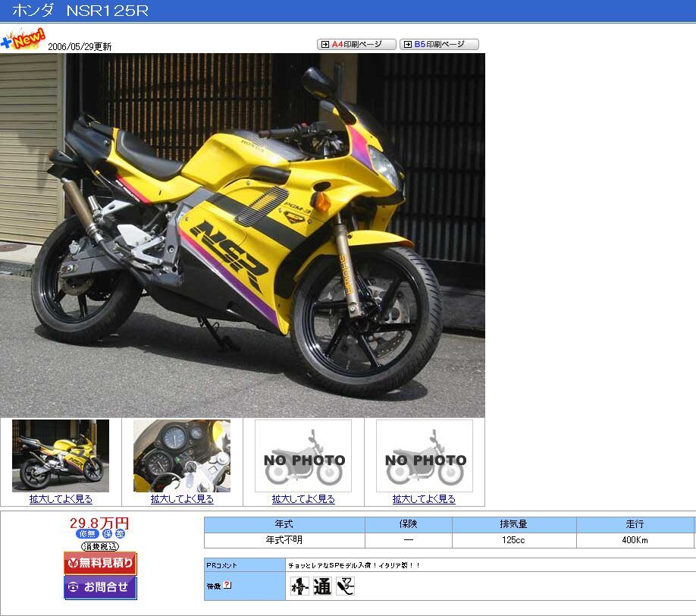696x616 pixels.
Task: Click the 整 badge under the price
Action: [x=121, y=534]
